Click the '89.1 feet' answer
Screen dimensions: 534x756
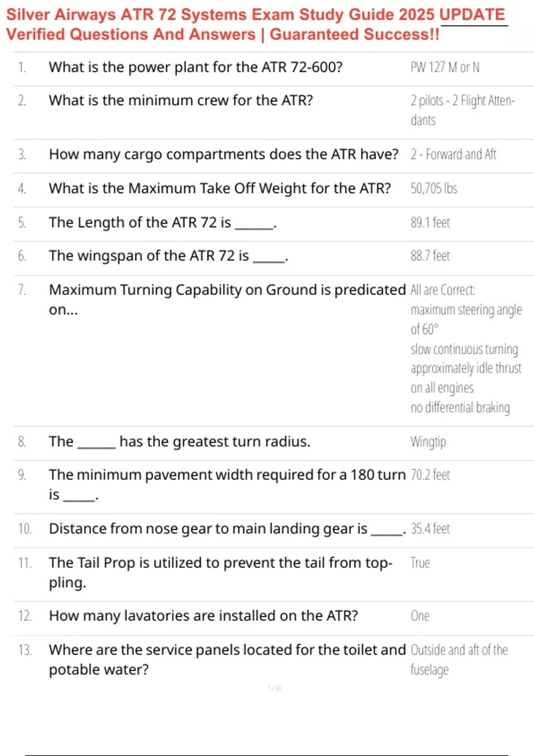pyautogui.click(x=430, y=222)
